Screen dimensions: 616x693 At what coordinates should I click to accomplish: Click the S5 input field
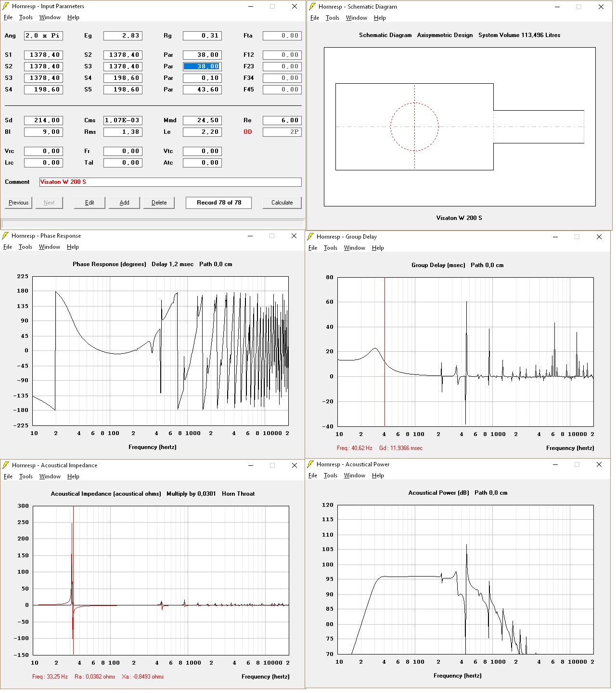(123, 90)
